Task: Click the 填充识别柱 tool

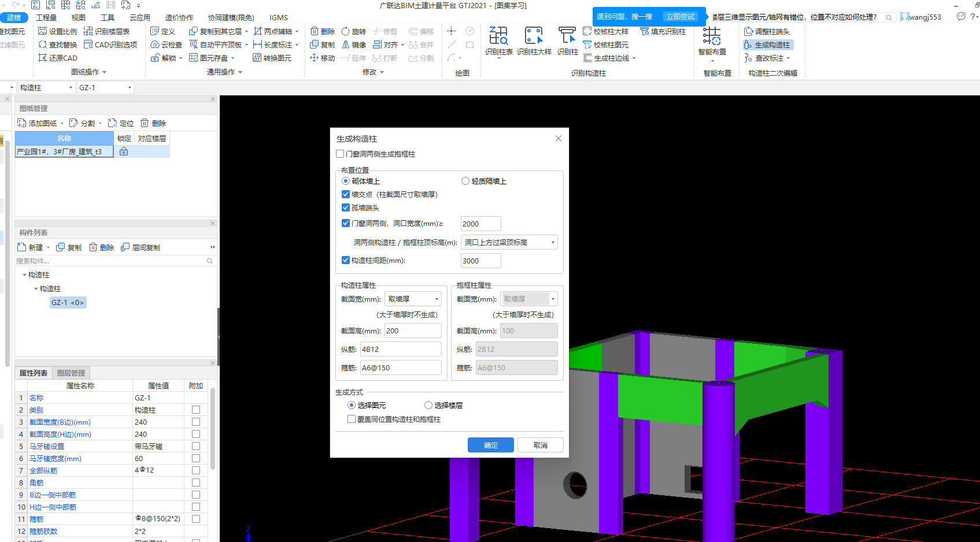Action: (663, 32)
